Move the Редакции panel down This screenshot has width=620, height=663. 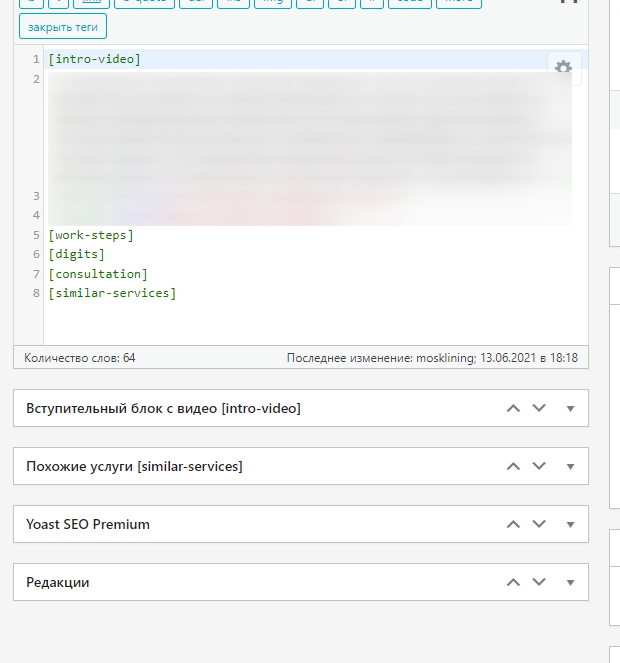coord(539,582)
